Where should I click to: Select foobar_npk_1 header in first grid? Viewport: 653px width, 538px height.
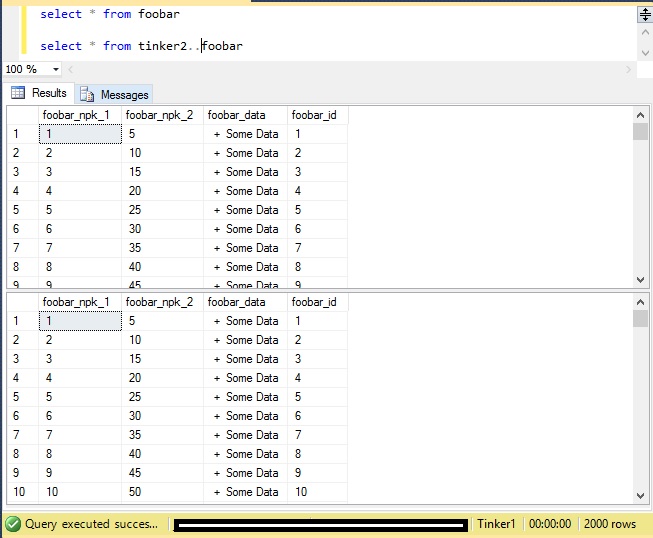click(x=80, y=115)
